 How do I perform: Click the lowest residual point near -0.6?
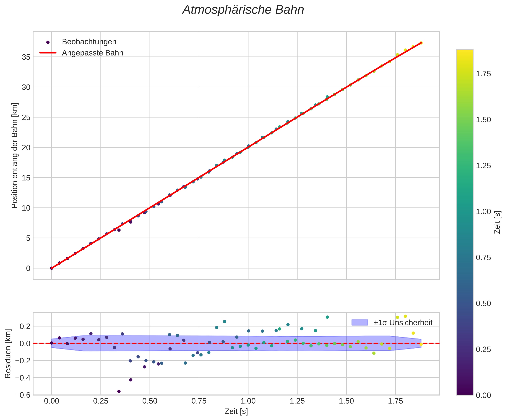pyautogui.click(x=119, y=391)
